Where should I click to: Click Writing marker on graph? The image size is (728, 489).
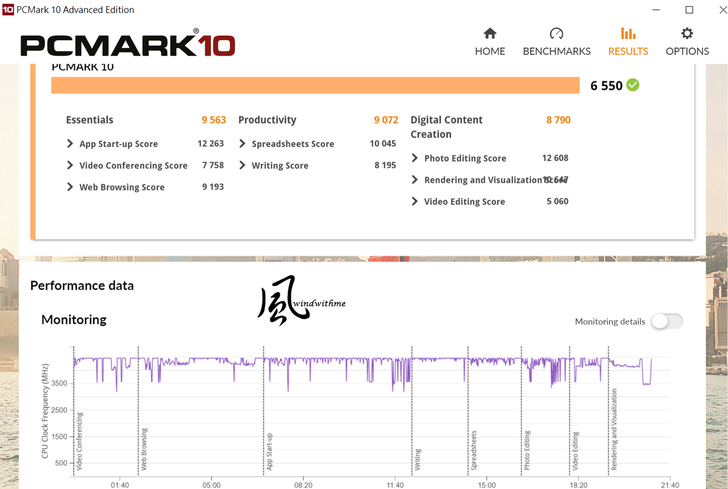[x=417, y=460]
